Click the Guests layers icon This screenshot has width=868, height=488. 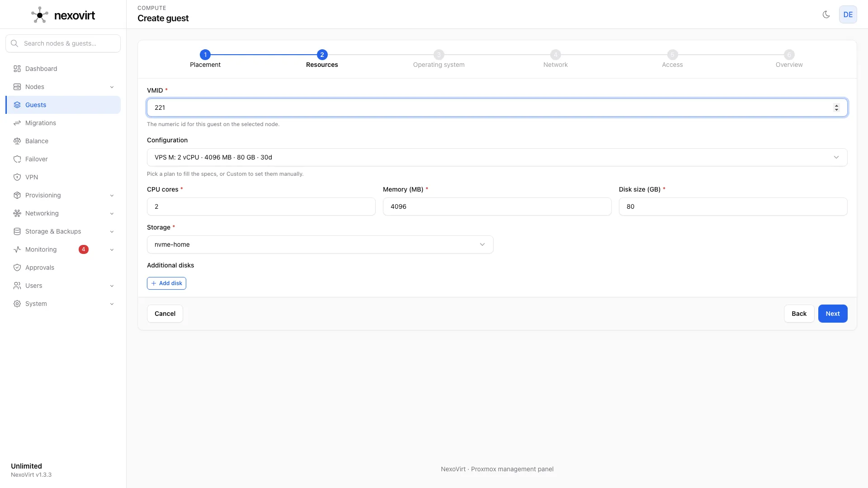point(17,105)
